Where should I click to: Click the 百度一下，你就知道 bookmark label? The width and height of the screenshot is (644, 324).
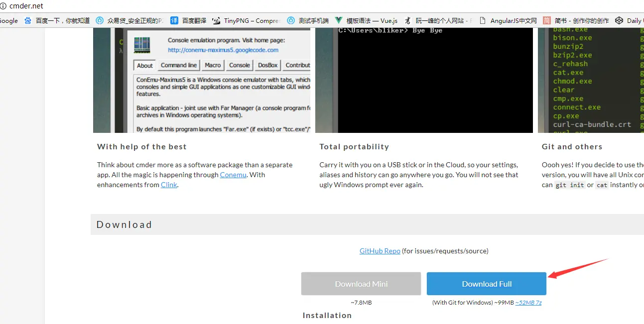(63, 20)
